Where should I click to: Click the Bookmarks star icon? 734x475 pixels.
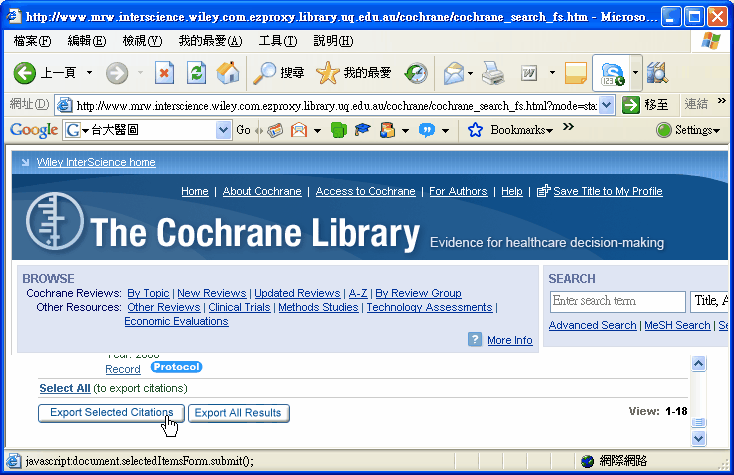[475, 130]
